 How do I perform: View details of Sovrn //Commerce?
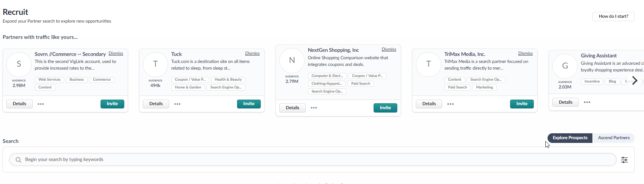click(19, 104)
